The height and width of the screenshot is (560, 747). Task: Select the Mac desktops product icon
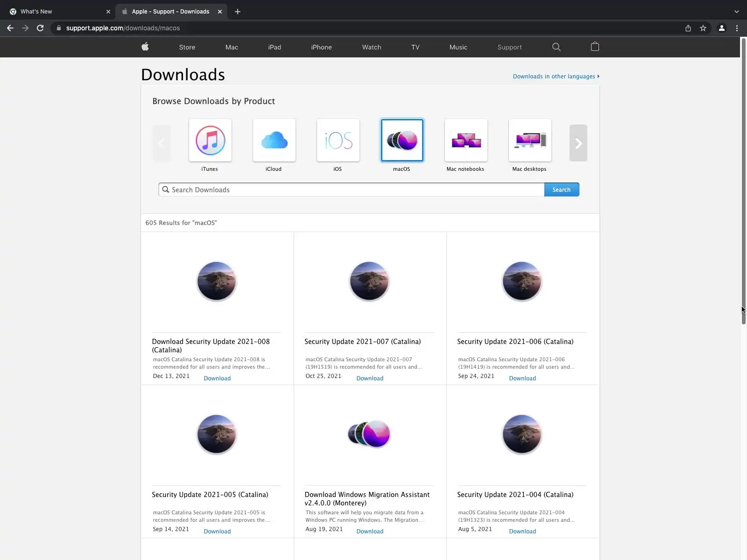click(530, 140)
